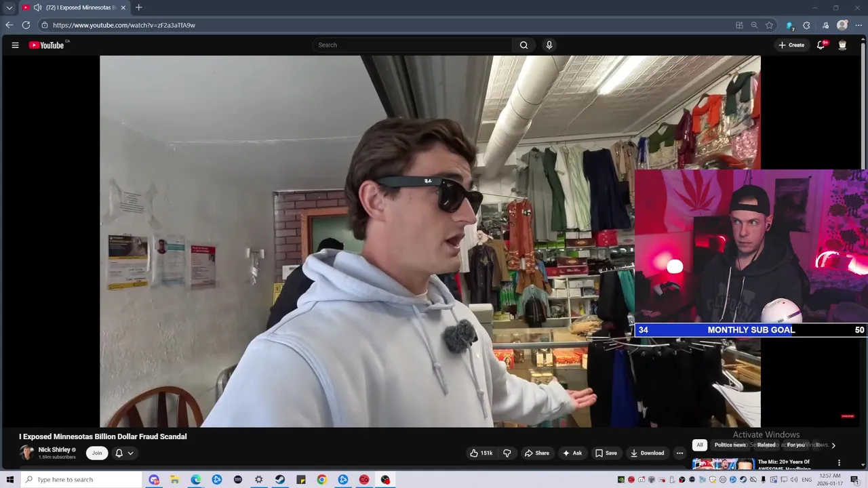868x488 pixels.
Task: Save the video to a playlist
Action: coord(606,453)
